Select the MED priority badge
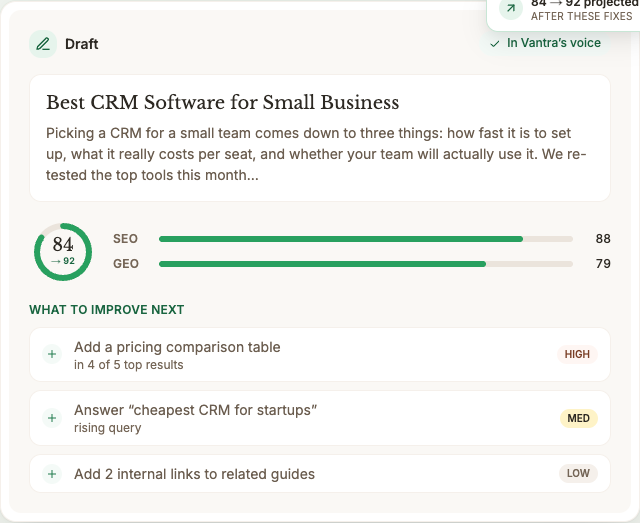 [x=578, y=418]
